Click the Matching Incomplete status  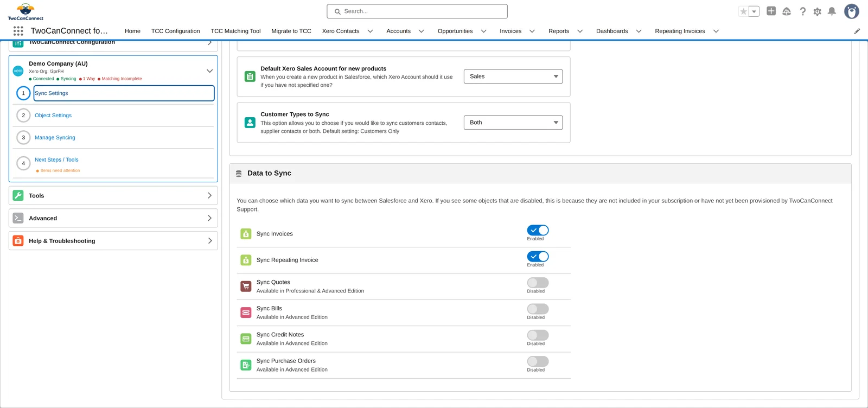coord(120,79)
